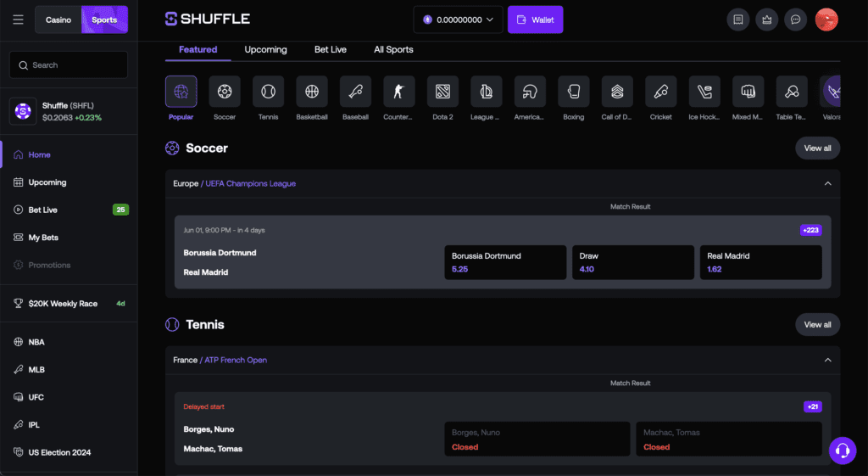Open the chat bubble icon

[795, 20]
